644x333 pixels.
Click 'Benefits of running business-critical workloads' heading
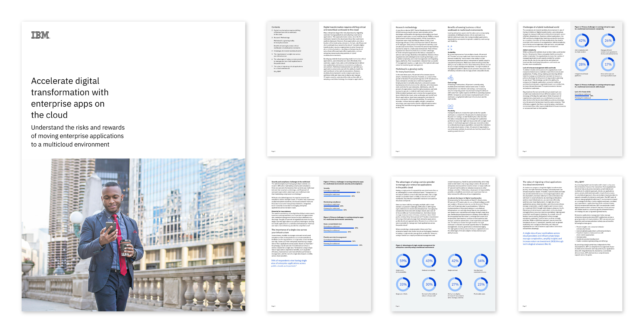click(x=465, y=29)
